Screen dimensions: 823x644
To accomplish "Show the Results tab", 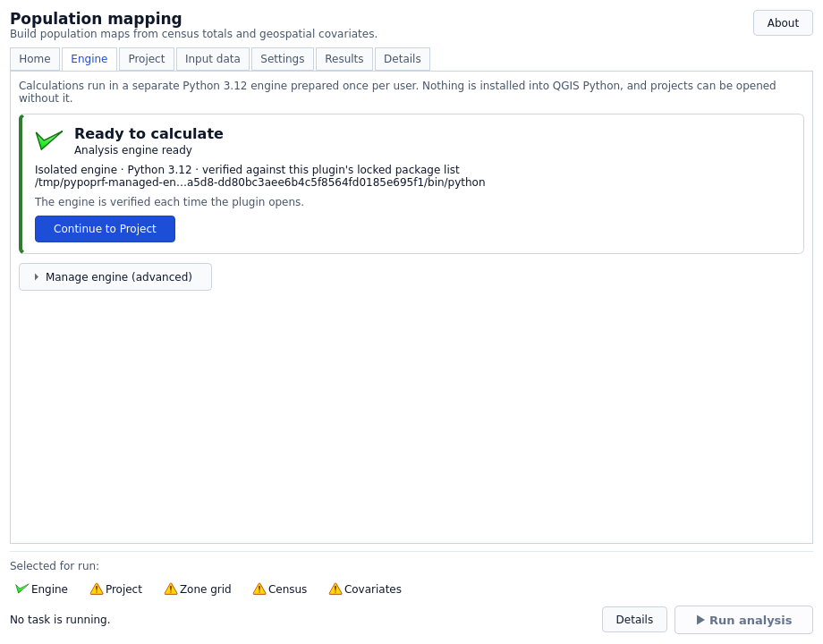I will tap(344, 59).
